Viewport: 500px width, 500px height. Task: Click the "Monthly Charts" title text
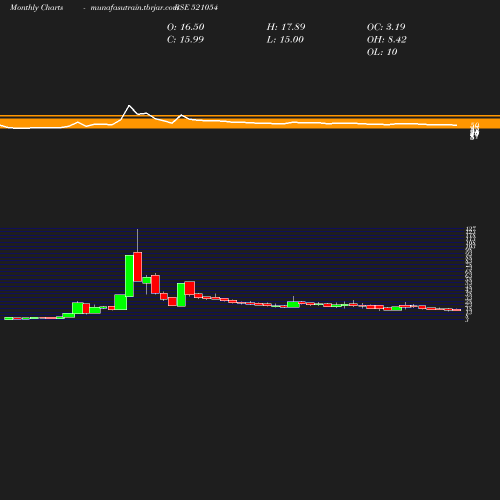click(x=37, y=8)
